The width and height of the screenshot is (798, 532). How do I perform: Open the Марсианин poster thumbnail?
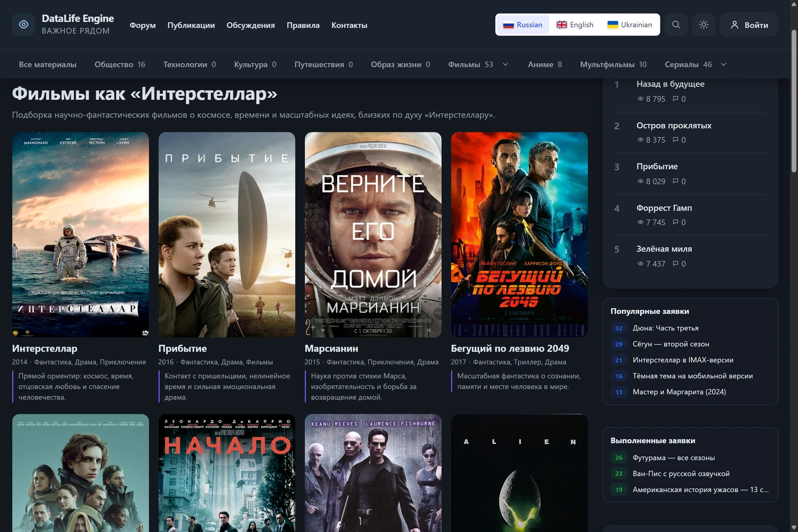[373, 234]
